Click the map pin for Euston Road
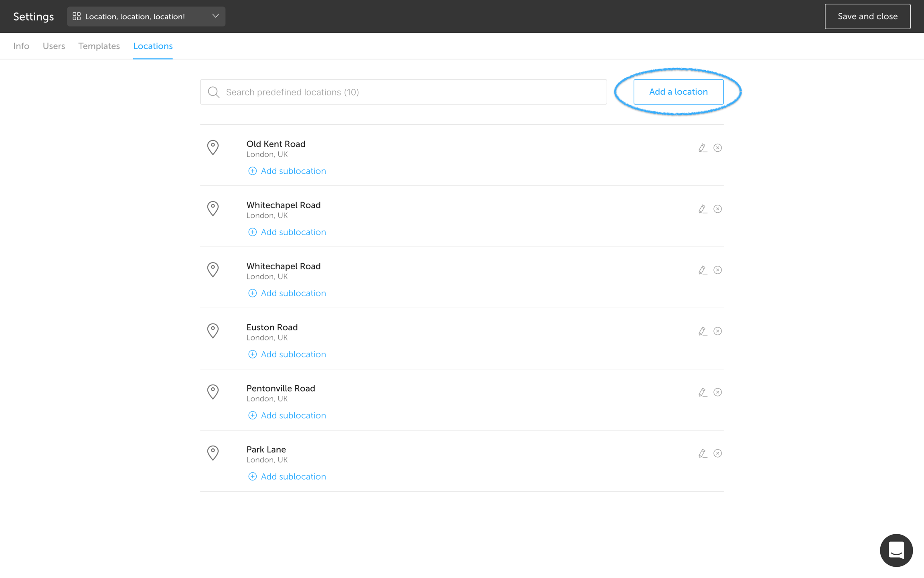This screenshot has height=578, width=924. click(213, 331)
